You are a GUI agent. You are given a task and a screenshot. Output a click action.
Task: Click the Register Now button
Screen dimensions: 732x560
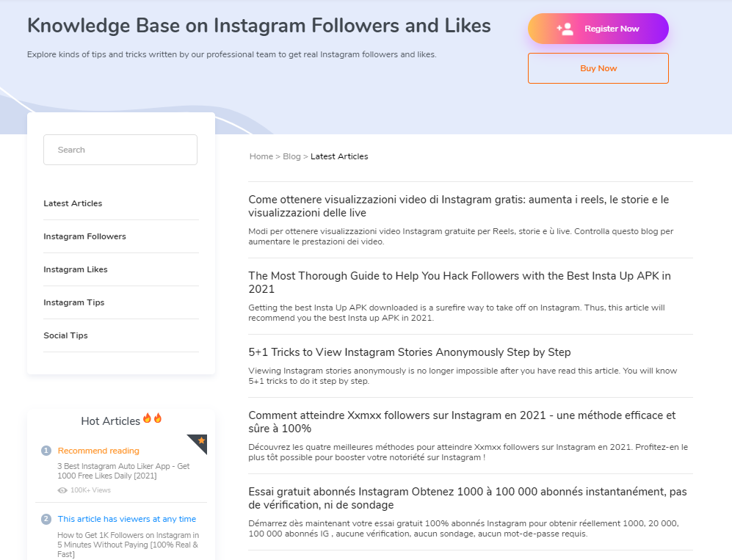(598, 29)
